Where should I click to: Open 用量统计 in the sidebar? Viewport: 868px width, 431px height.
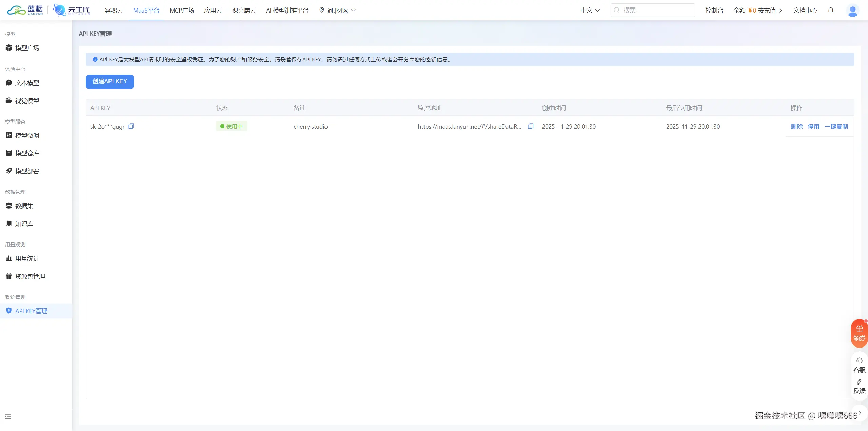pos(27,259)
